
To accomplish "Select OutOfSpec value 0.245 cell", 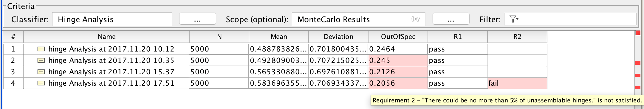I will tap(398, 60).
